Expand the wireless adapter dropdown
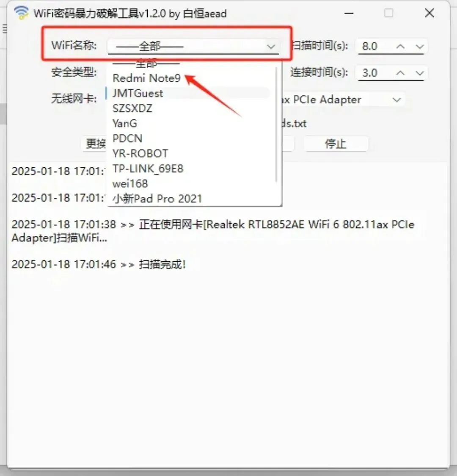This screenshot has width=457, height=476. (396, 100)
